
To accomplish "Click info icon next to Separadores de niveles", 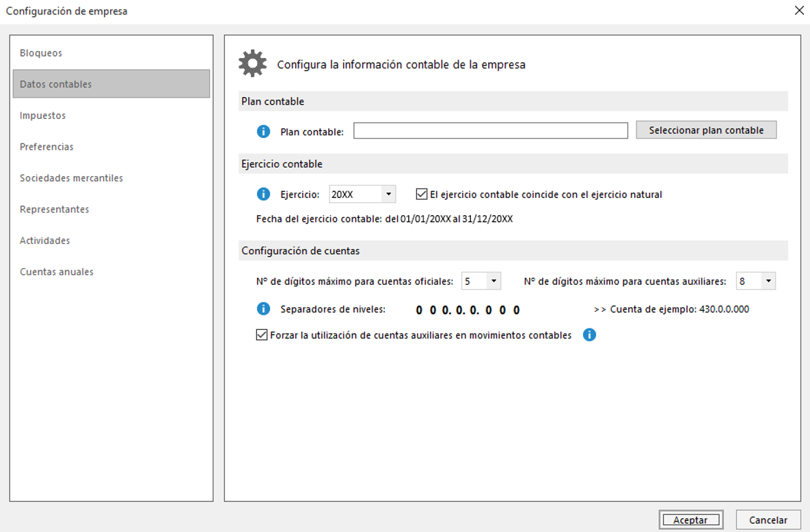I will [x=263, y=309].
